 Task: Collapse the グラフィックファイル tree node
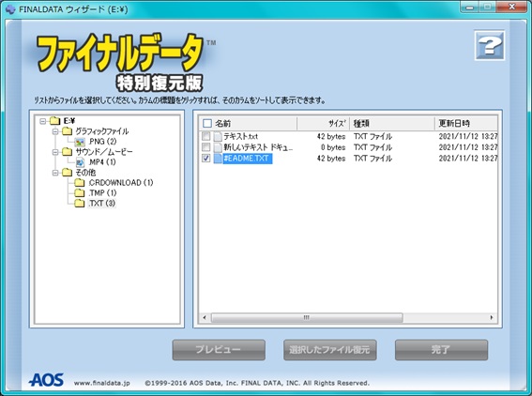(x=55, y=131)
